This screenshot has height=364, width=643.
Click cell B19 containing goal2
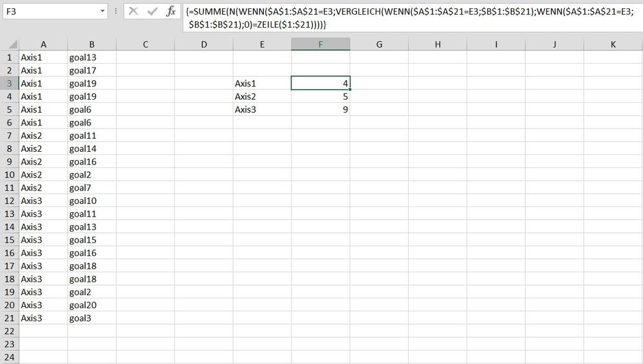click(92, 292)
